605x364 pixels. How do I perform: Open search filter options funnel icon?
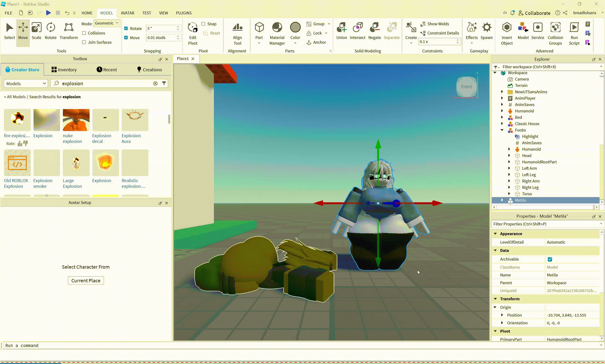point(164,83)
